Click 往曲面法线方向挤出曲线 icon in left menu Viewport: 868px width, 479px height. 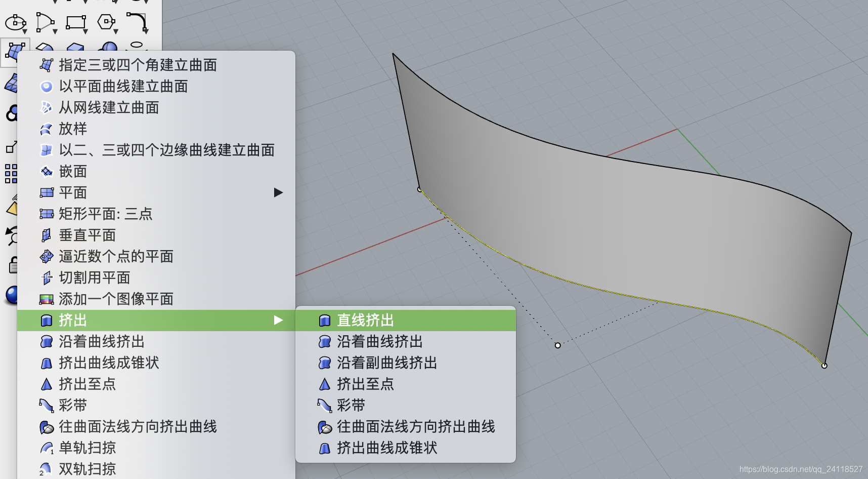pyautogui.click(x=47, y=427)
